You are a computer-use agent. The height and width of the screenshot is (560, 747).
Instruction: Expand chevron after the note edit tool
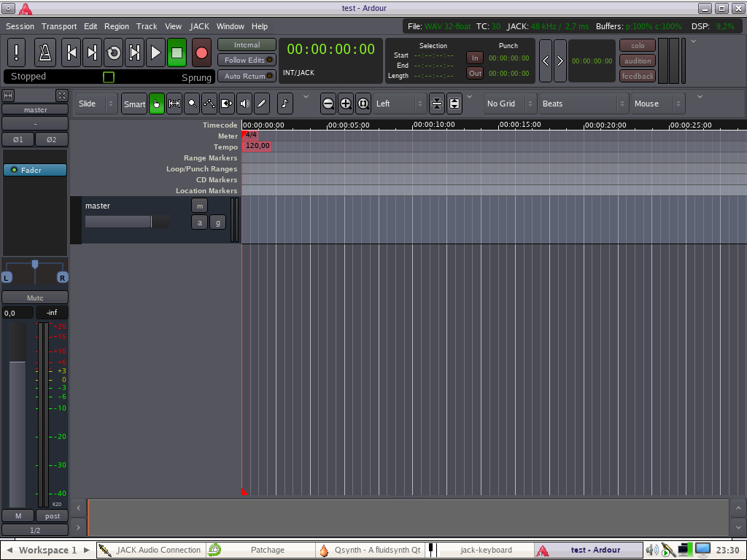pyautogui.click(x=306, y=97)
